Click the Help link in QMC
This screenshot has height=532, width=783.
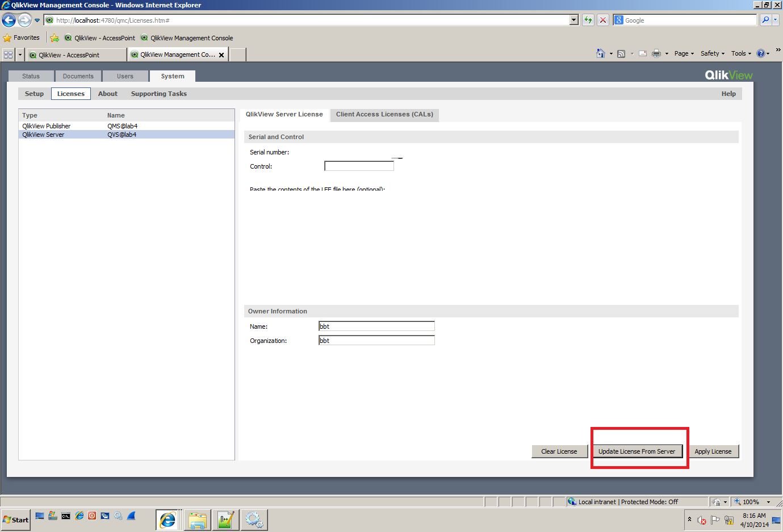[728, 94]
